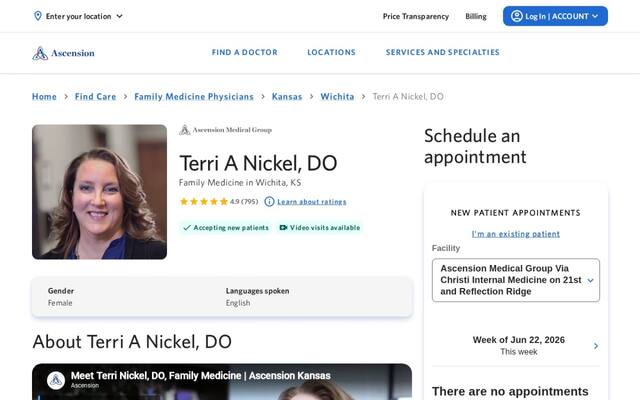This screenshot has height=400, width=640.
Task: Open the SERVICES AND SPECIALTIES menu
Action: click(442, 52)
